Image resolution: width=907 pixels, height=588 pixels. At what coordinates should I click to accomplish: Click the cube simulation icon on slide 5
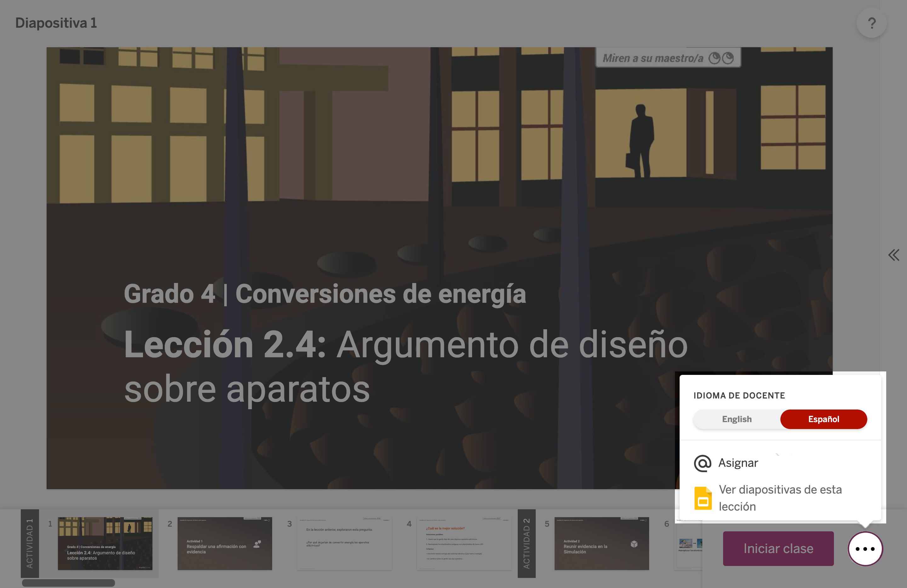(x=634, y=544)
